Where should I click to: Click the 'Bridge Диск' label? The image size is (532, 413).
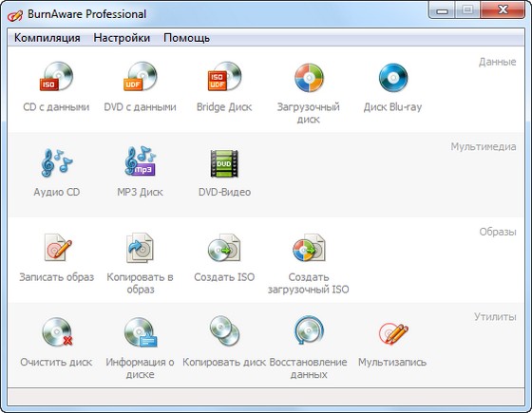(224, 107)
